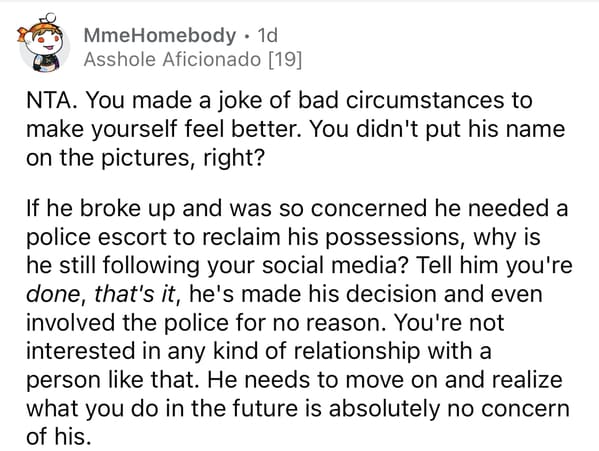Click the 1d comment timestamp

267,36
